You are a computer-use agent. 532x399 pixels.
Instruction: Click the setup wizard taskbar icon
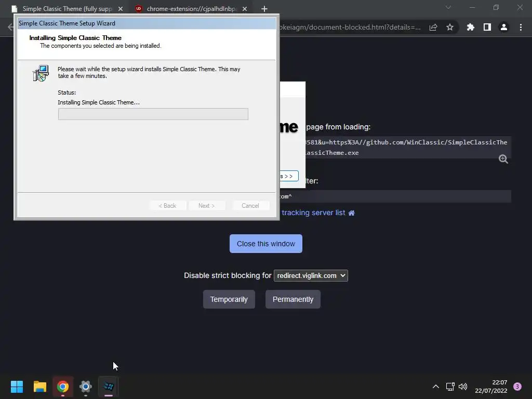[x=109, y=387]
